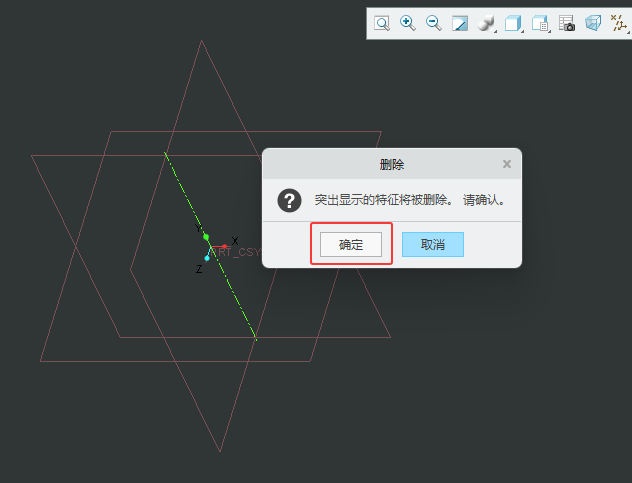Cancel deletion with the 取消 button
Viewport: 632px width, 483px height.
coord(433,244)
